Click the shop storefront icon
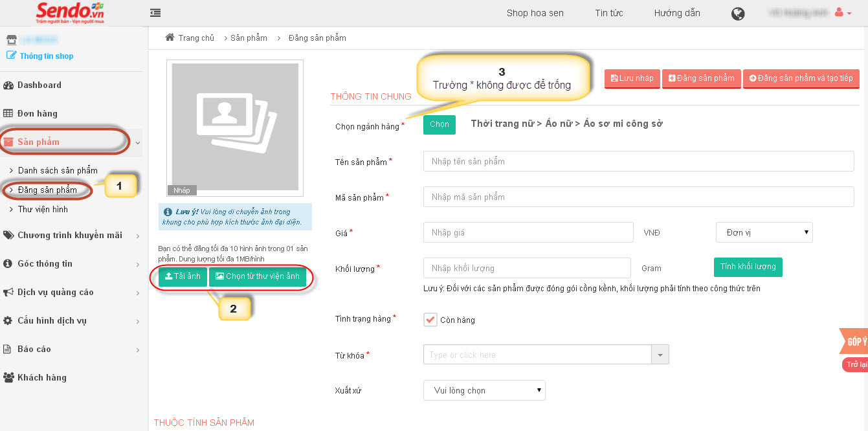This screenshot has width=868, height=431. [11, 40]
